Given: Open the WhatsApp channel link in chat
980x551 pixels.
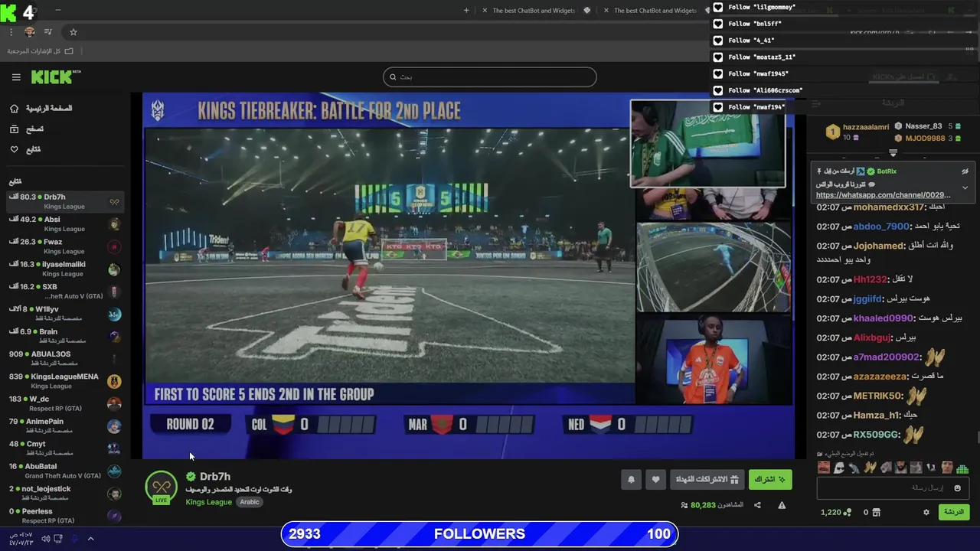Looking at the screenshot, I should 883,195.
